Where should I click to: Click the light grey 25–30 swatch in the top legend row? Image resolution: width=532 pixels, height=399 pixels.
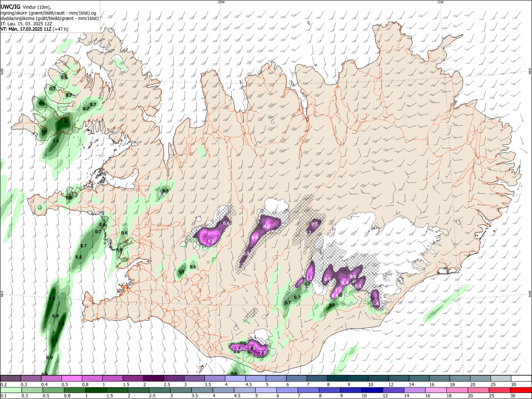500,379
